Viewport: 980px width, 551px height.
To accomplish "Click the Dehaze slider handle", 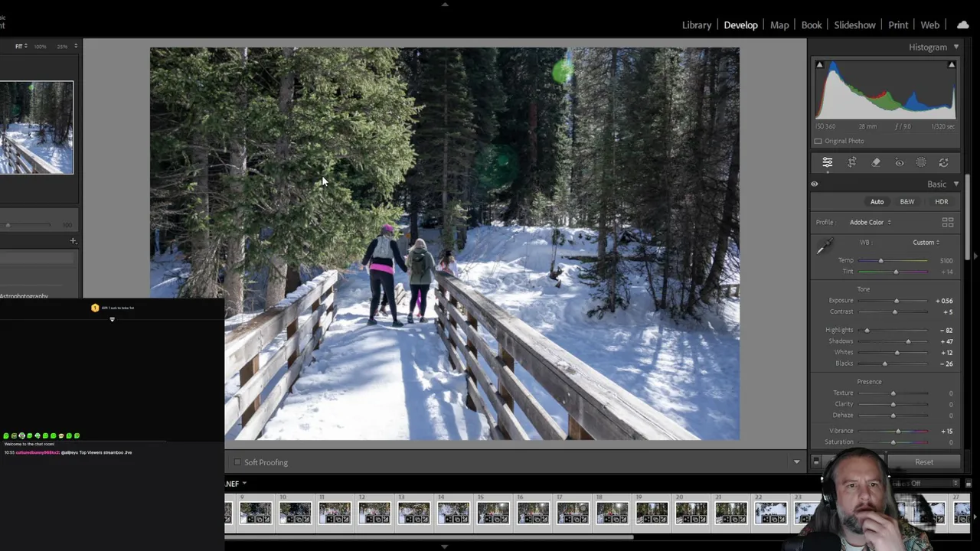I will click(893, 416).
